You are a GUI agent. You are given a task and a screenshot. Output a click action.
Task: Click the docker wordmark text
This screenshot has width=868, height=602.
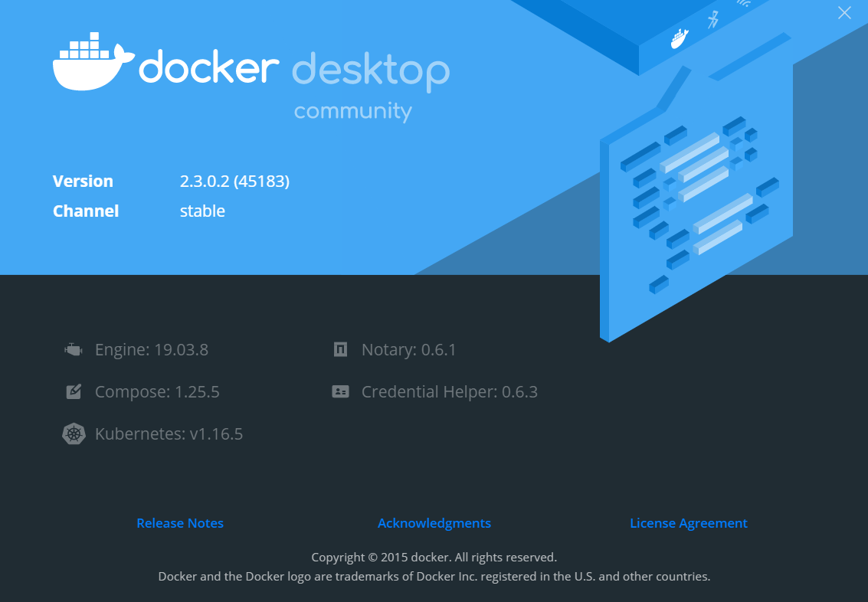tap(208, 67)
